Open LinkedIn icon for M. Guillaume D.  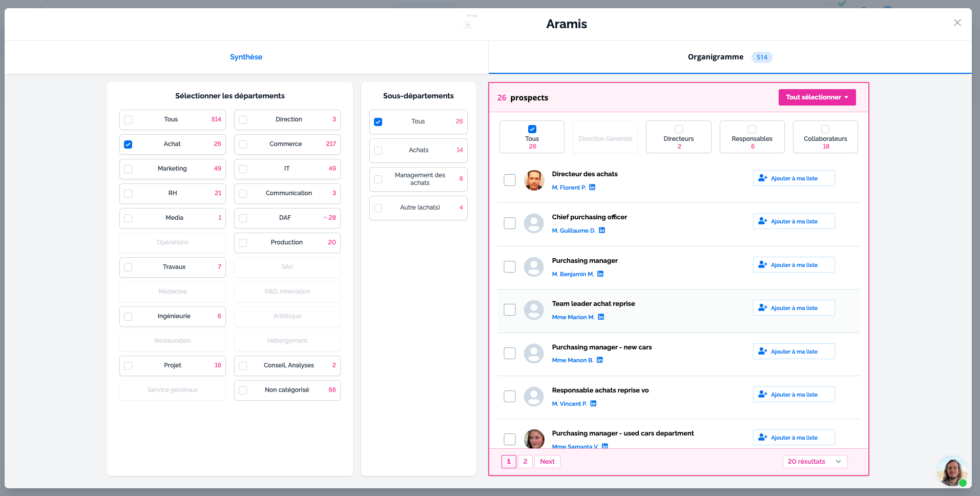click(x=602, y=231)
